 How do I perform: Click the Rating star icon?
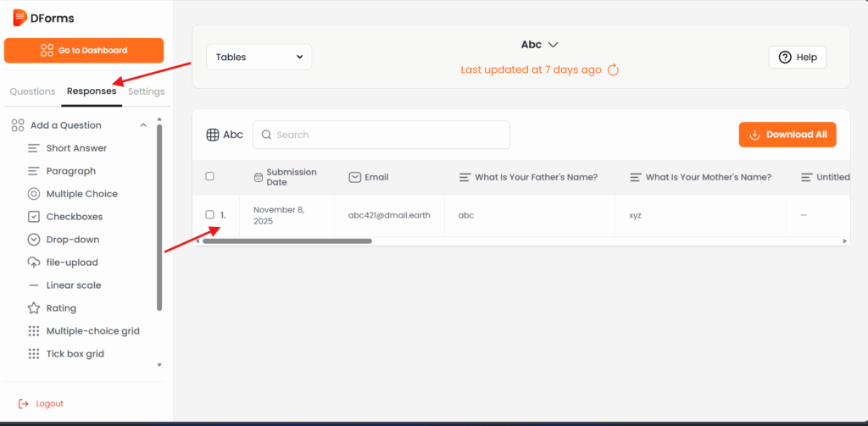pos(34,308)
